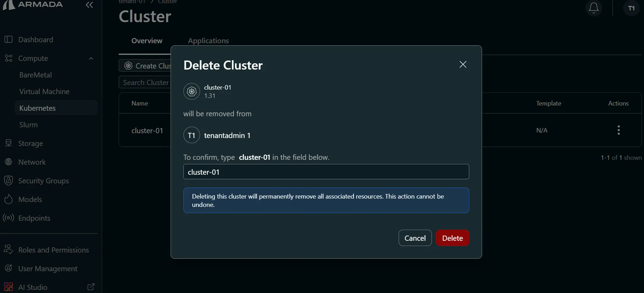This screenshot has height=293, width=644.
Task: Open the Models page
Action: (30, 200)
